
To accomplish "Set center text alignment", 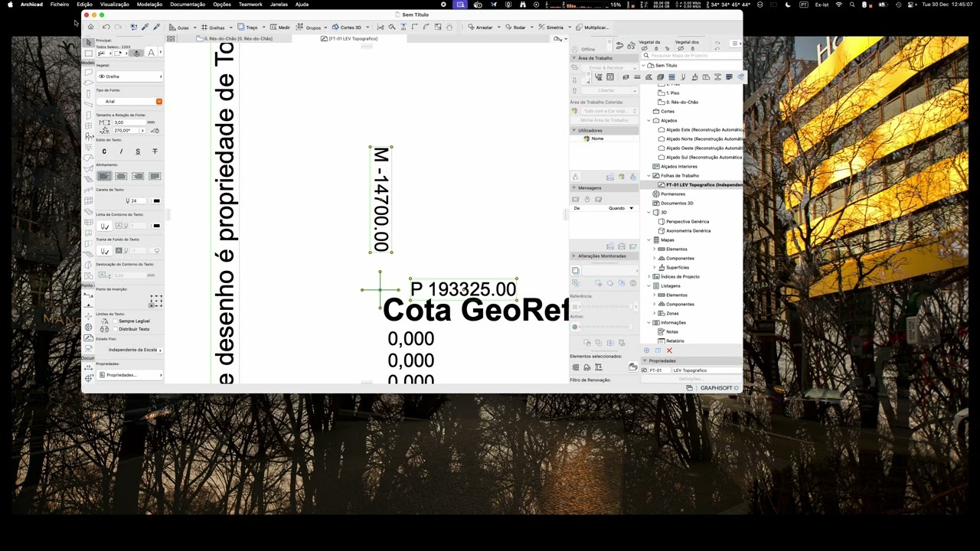I will point(121,176).
